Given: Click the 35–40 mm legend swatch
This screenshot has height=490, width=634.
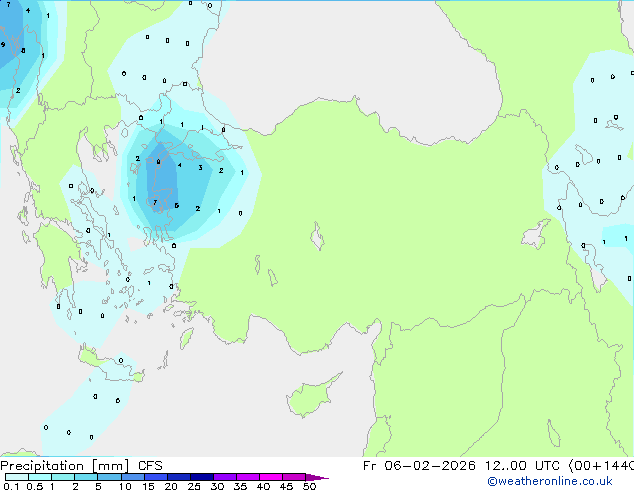Looking at the screenshot, I should pyautogui.click(x=248, y=477).
